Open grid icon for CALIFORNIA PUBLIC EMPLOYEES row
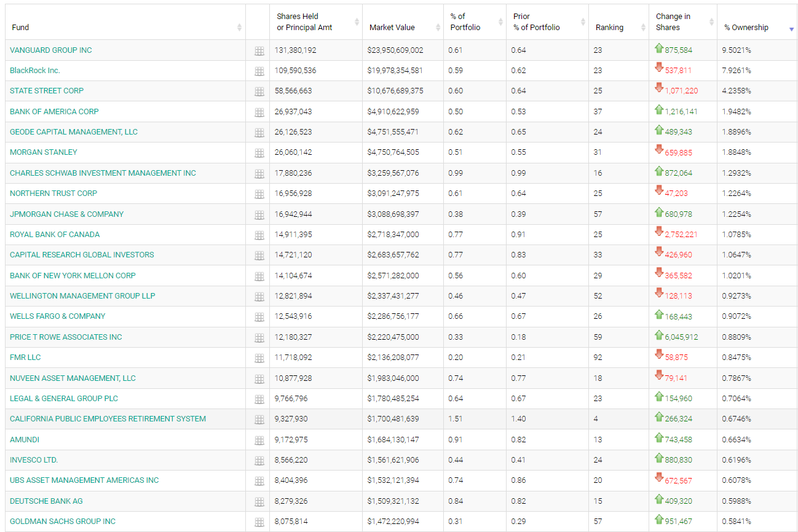 259,420
